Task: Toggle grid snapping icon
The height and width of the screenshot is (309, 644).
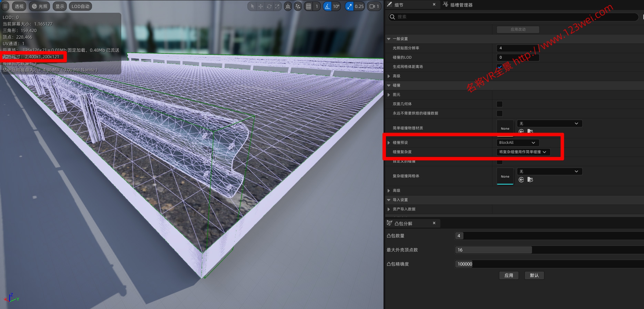Action: (308, 6)
